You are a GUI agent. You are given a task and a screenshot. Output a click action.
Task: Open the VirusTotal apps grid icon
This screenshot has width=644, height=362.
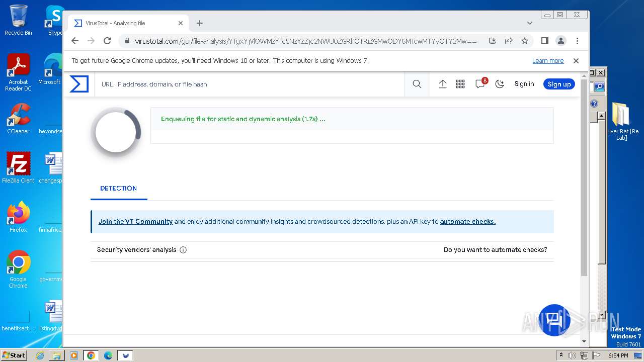[460, 84]
